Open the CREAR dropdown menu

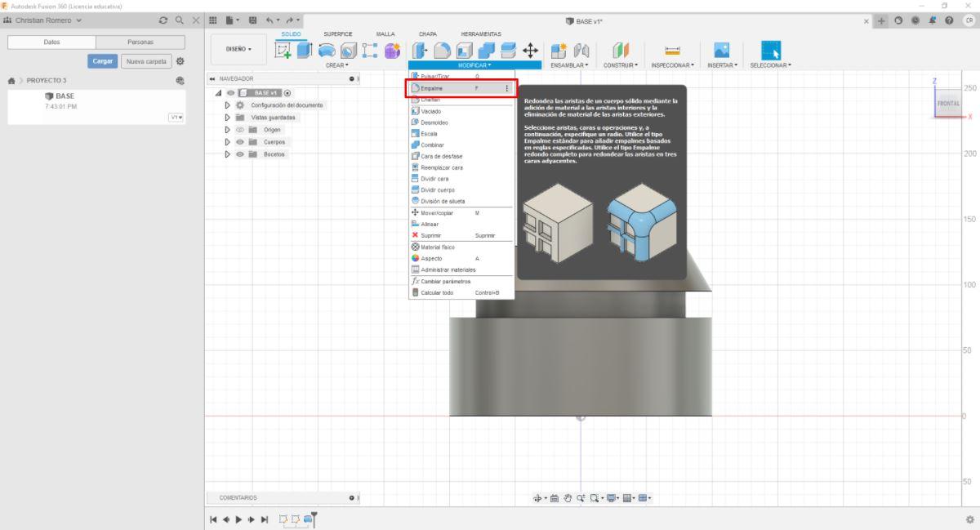tap(336, 65)
